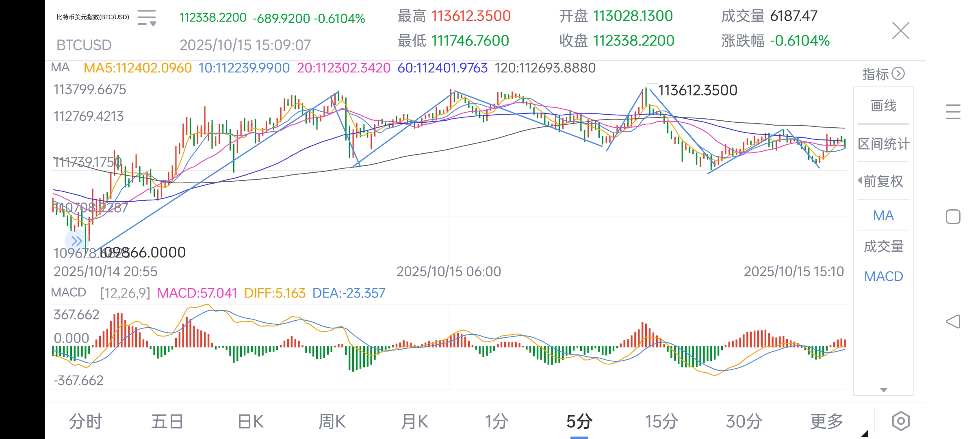Screen dimensions: 980x439
Task: Switch to the 日K daily chart tab
Action: pos(250,422)
